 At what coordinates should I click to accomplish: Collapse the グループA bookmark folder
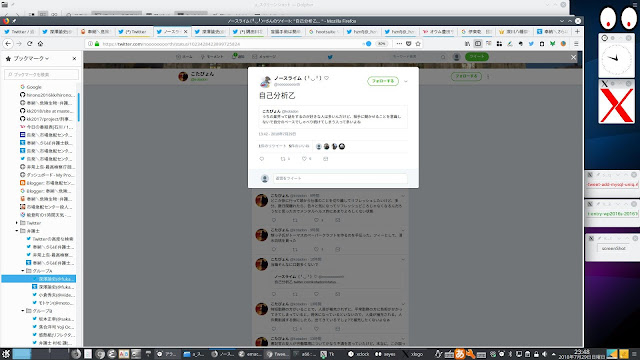coord(23,271)
